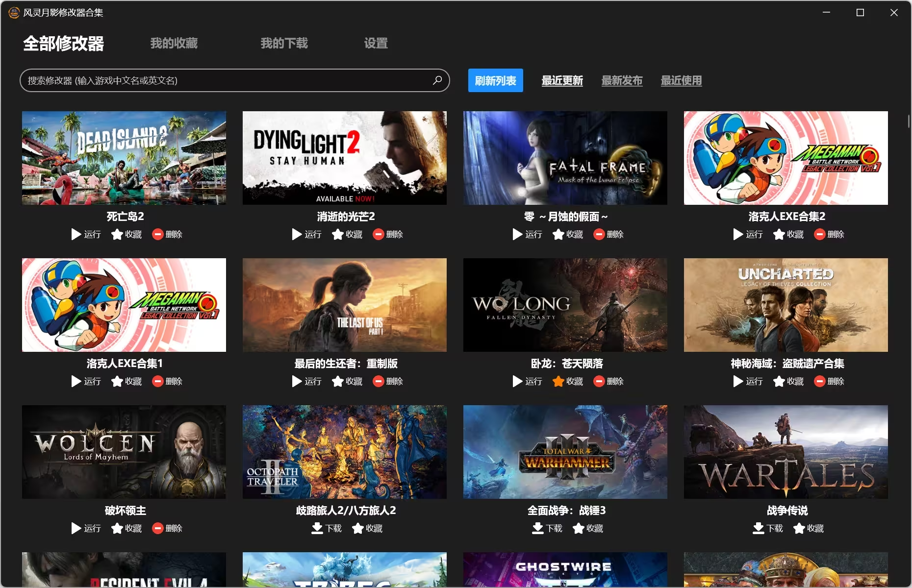Select the Wolcen Lords of Mayhem cover
This screenshot has width=912, height=588.
pos(124,452)
